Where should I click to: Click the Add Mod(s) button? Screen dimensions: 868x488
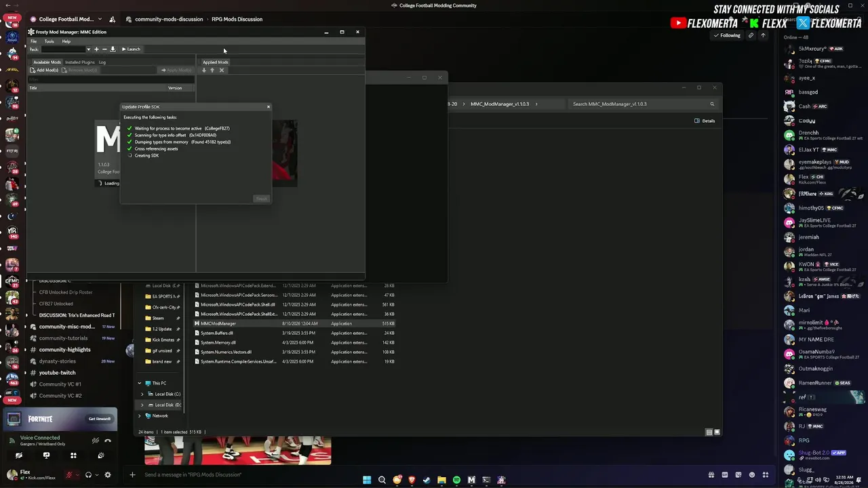45,70
